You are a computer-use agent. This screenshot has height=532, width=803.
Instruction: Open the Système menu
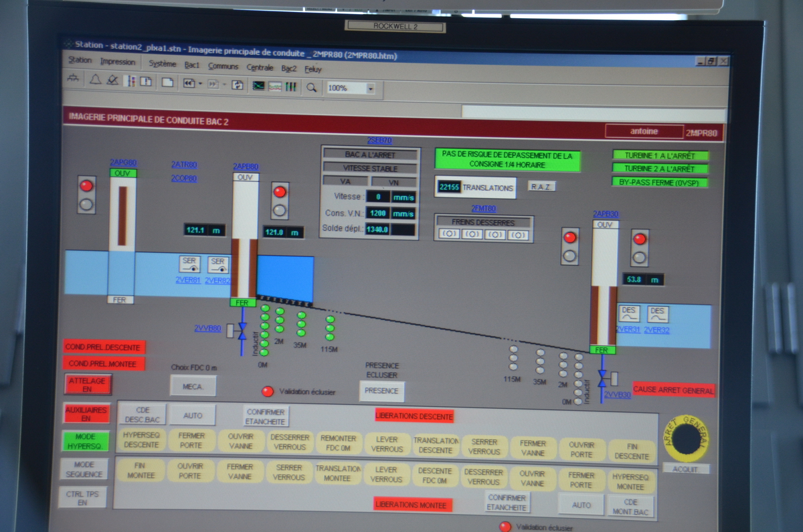pos(163,64)
